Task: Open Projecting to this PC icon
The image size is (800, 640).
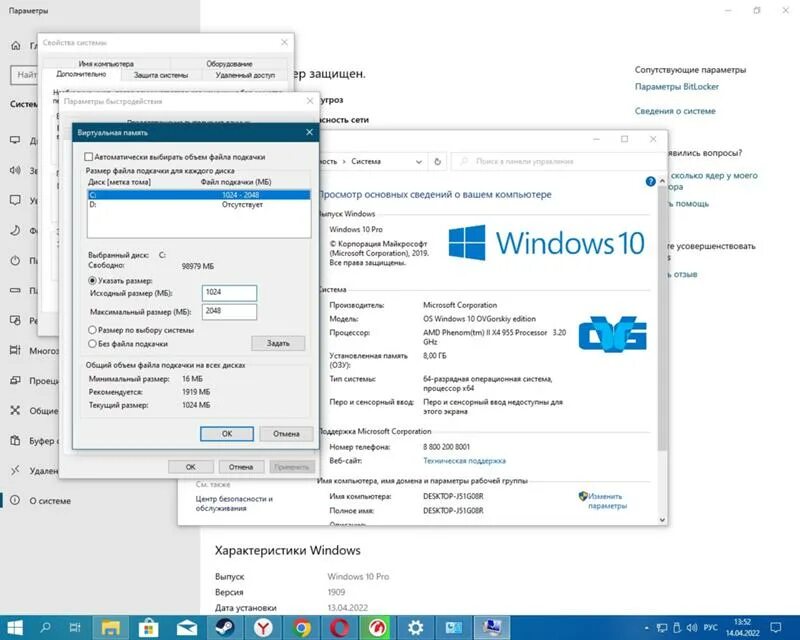Action: (15, 380)
